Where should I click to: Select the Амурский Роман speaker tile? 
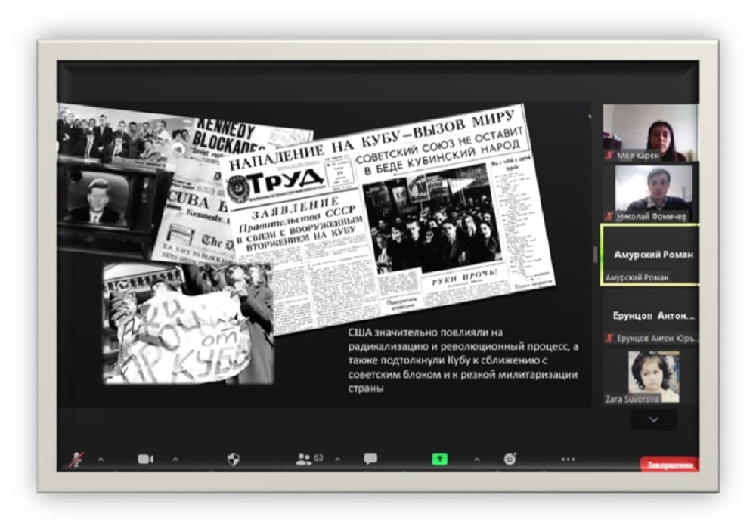(649, 255)
